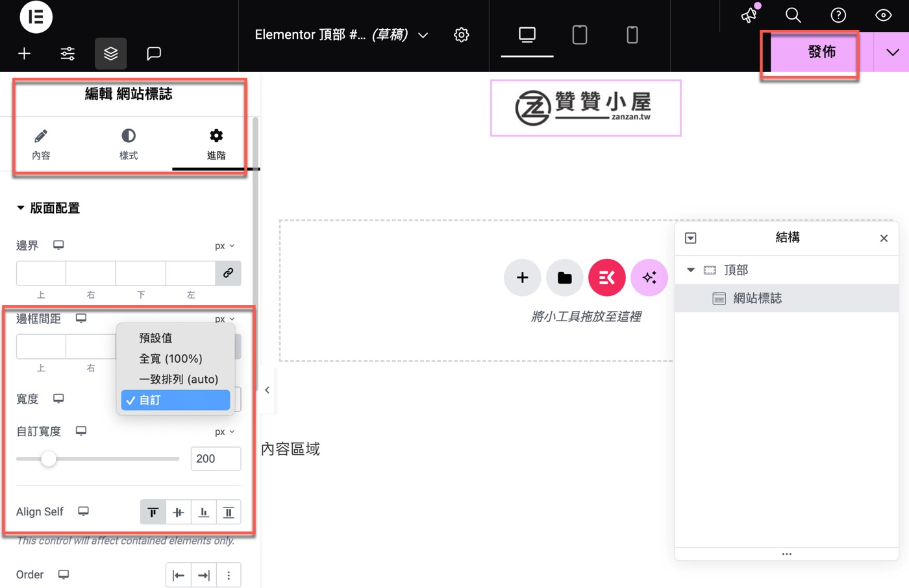Set Order to custom dots option
Viewport: 909px width, 588px height.
pyautogui.click(x=229, y=575)
